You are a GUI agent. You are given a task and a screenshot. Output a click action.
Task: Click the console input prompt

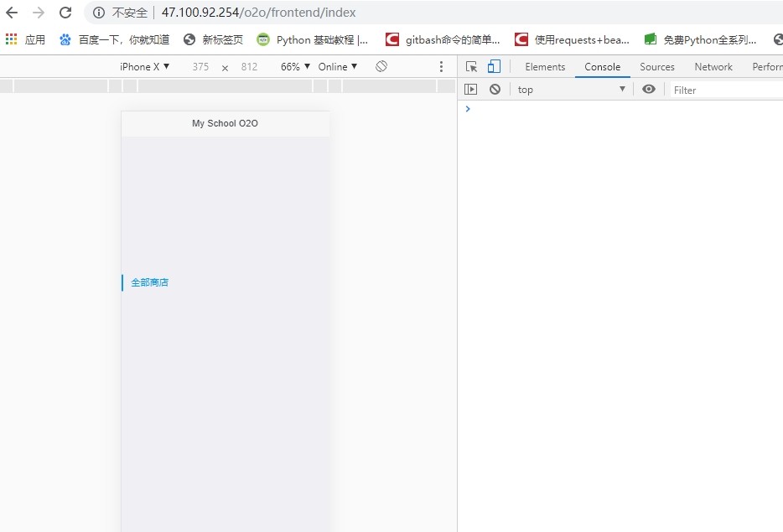tap(620, 109)
